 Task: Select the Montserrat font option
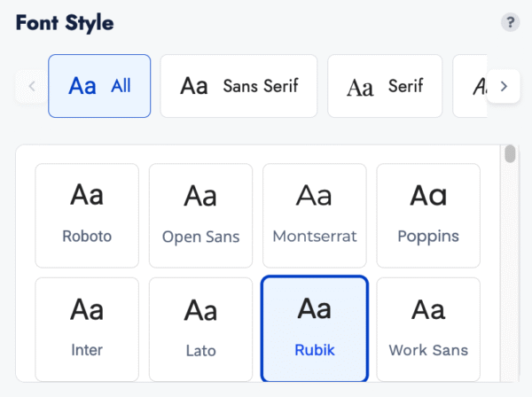(x=314, y=215)
